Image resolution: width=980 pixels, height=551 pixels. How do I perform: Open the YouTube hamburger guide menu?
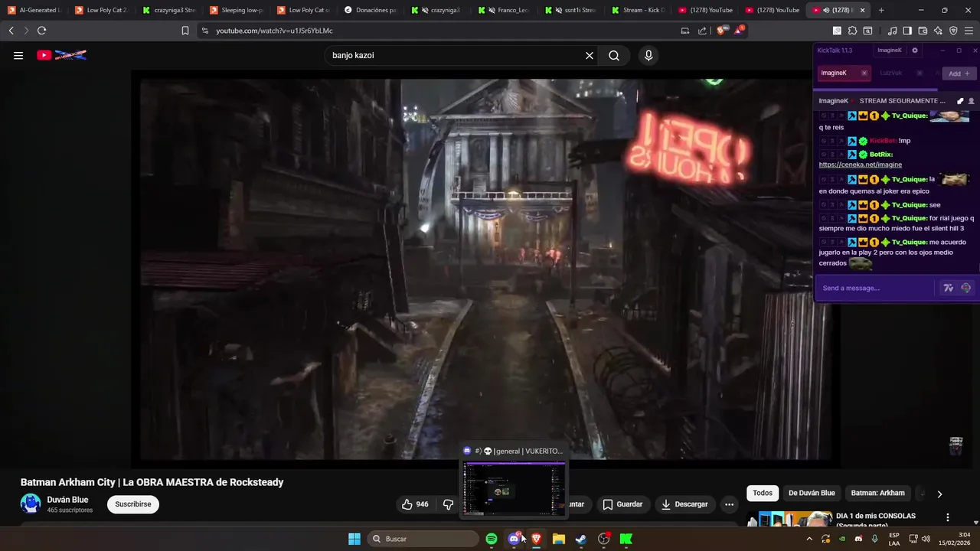point(18,55)
